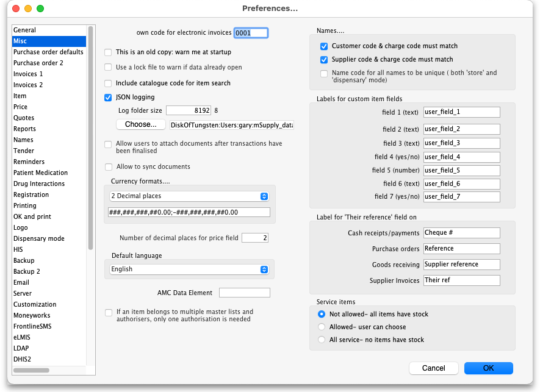Tick 'Allow to sync documents' checkbox
540x392 pixels.
pos(109,167)
